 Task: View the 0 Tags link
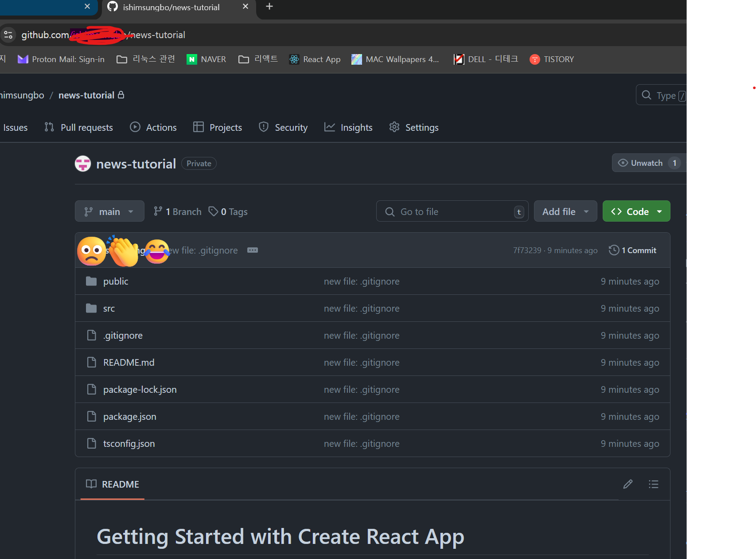(228, 212)
